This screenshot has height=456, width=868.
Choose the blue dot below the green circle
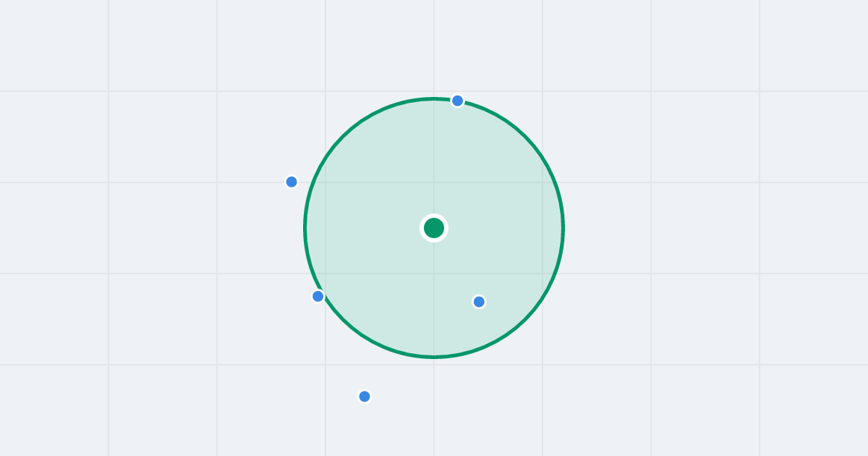pyautogui.click(x=365, y=397)
